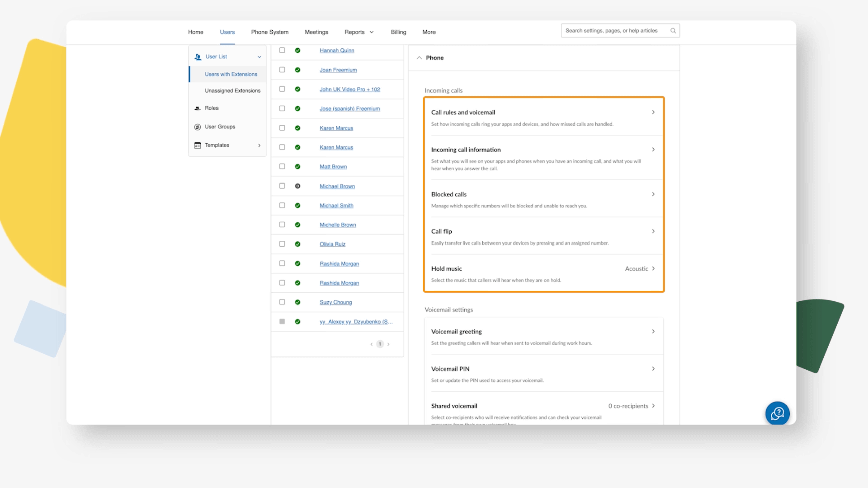
Task: Click the search magnifying glass icon
Action: pos(673,30)
